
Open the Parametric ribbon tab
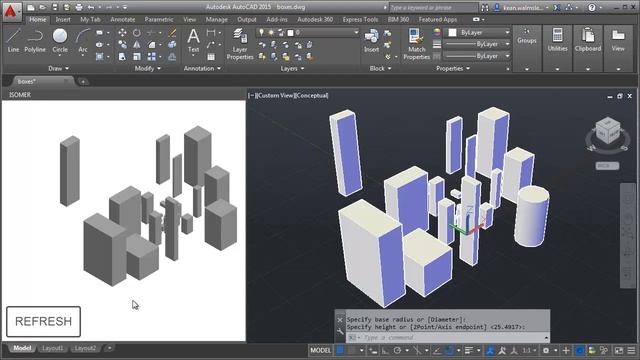159,20
